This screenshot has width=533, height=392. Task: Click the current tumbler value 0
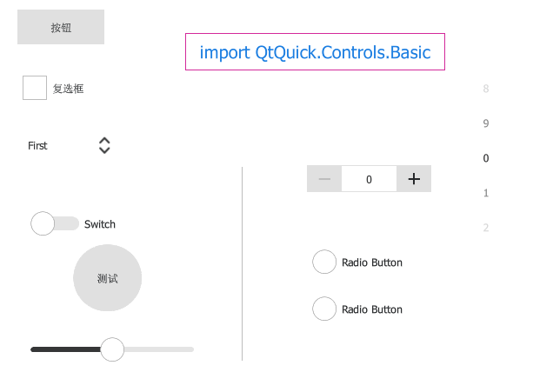486,158
